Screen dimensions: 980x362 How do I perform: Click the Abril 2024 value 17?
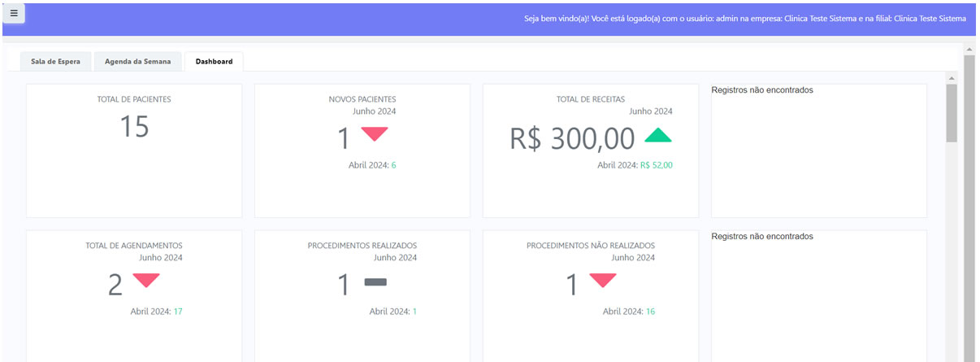click(x=178, y=311)
